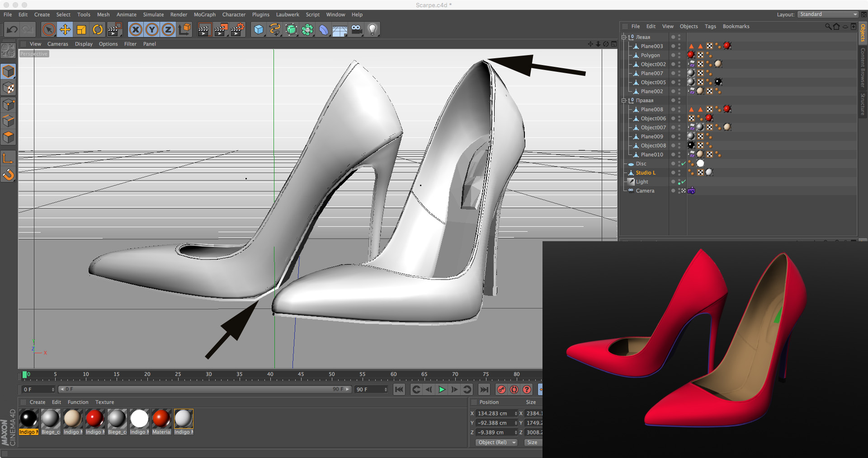Select the white Indigo material swatch
This screenshot has width=868, height=458.
click(x=139, y=419)
